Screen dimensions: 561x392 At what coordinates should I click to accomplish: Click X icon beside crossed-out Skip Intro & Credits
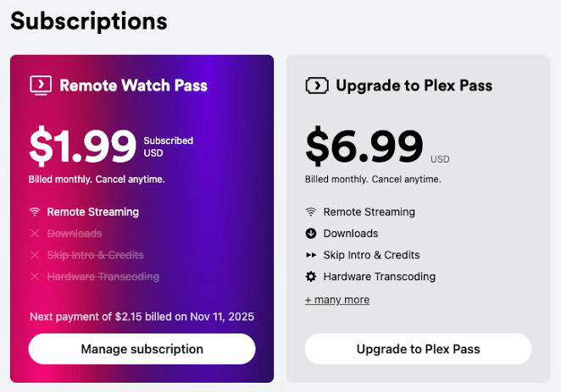pos(35,255)
